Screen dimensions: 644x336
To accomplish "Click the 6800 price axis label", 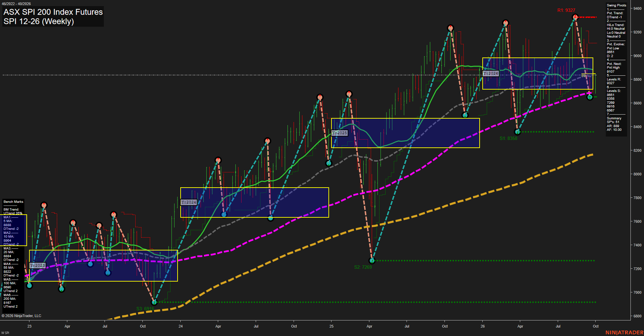I will pyautogui.click(x=638, y=316).
